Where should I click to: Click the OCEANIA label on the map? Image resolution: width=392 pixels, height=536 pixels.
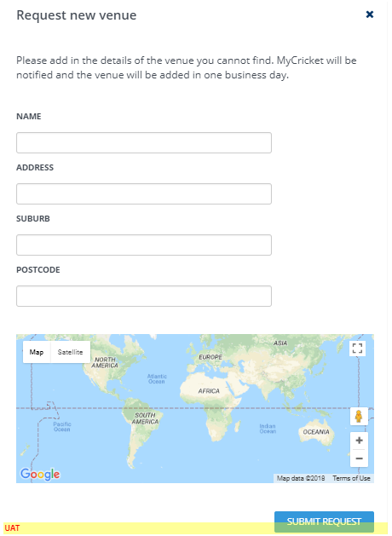tap(316, 432)
